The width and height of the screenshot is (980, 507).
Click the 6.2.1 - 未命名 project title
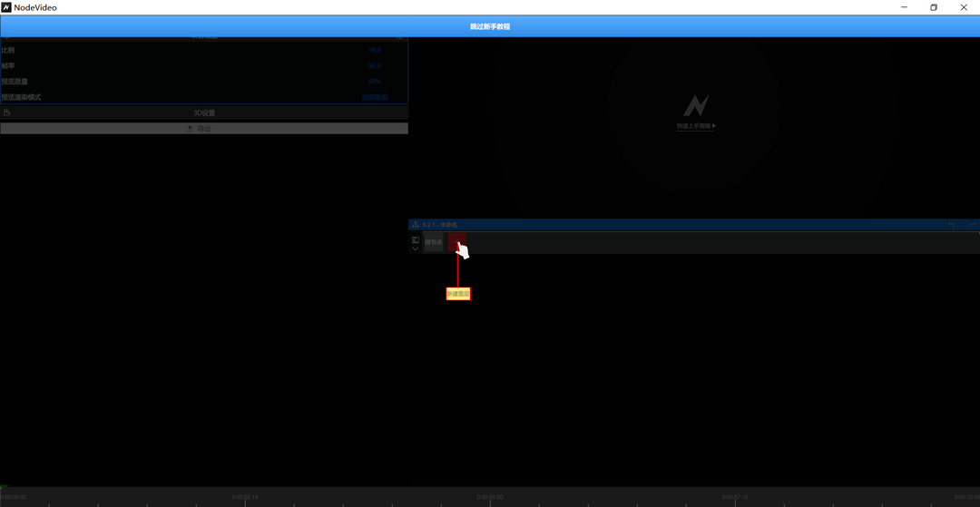click(x=440, y=225)
